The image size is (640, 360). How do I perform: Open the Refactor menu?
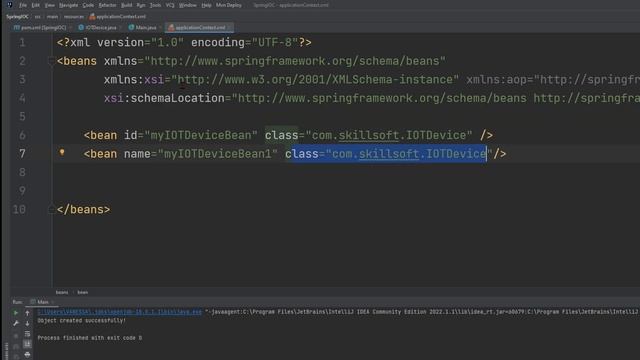click(x=107, y=5)
